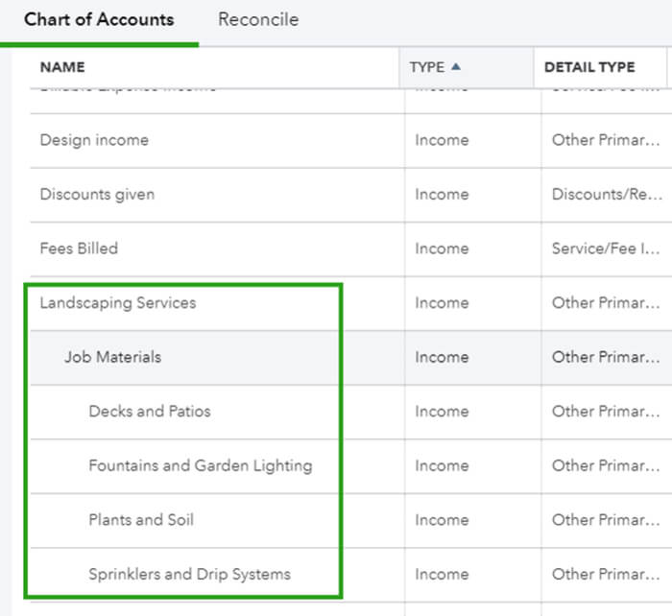Click detail type in Landscaping Services row
Image resolution: width=672 pixels, height=616 pixels.
coord(606,303)
